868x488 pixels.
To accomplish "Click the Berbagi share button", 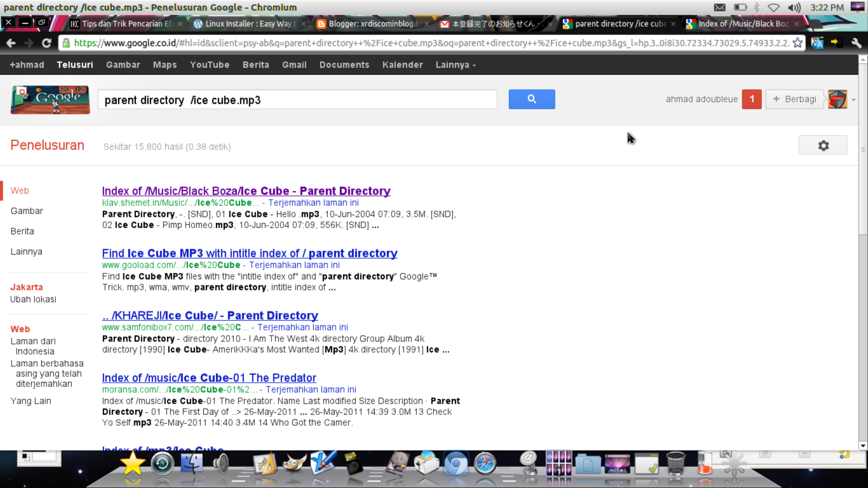I will 794,99.
